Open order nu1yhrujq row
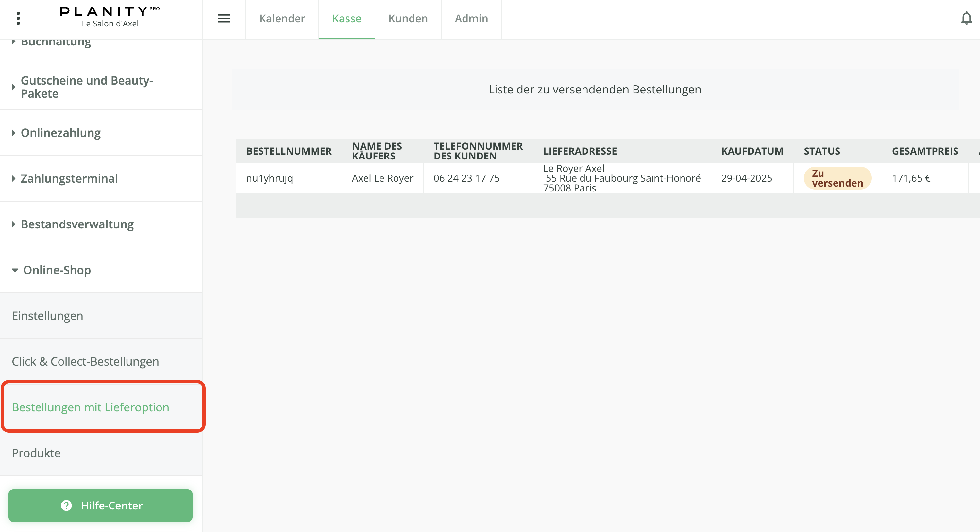This screenshot has width=980, height=532. (269, 178)
